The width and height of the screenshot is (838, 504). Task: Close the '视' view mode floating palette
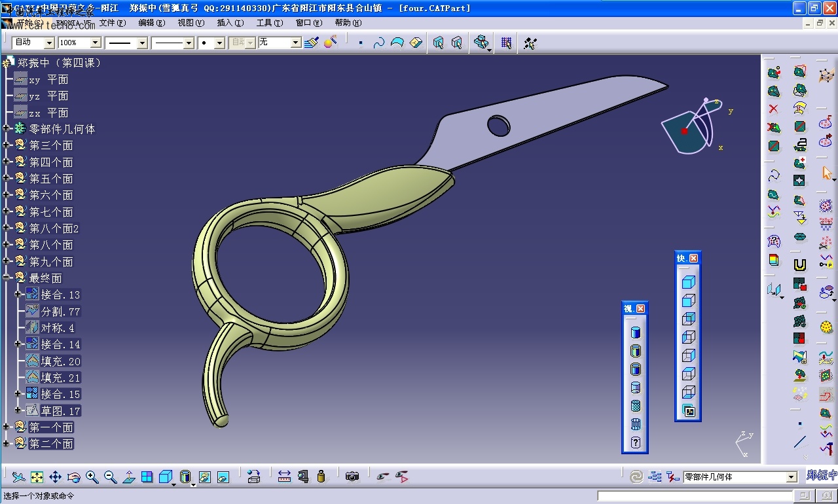click(x=641, y=309)
